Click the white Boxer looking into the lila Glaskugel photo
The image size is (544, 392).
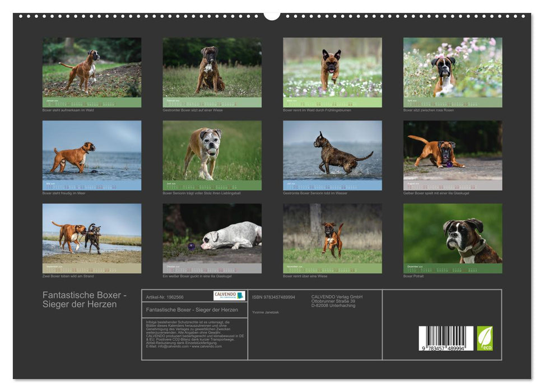tap(211, 235)
